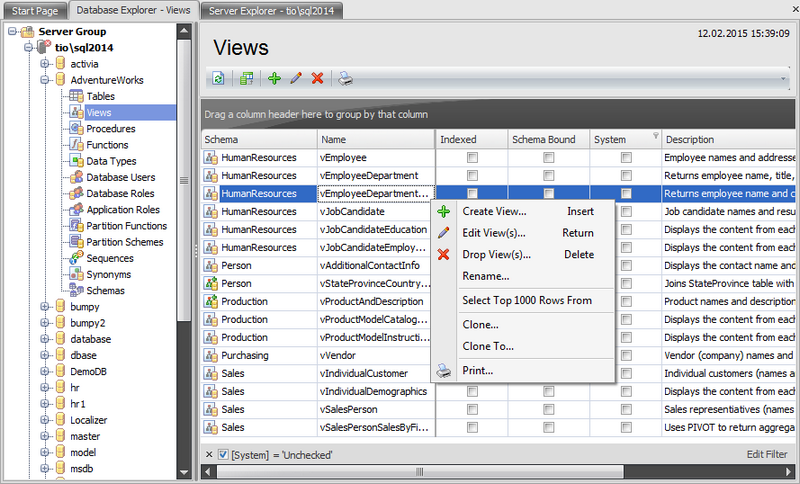Choose Rename... from the context menu
The image size is (800, 484).
tap(486, 276)
